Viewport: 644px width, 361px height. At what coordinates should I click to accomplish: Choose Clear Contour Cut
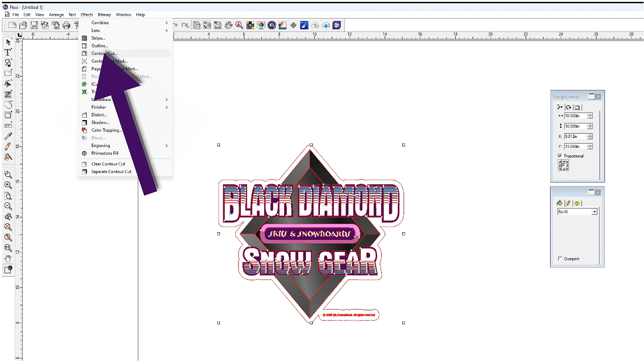click(125, 164)
